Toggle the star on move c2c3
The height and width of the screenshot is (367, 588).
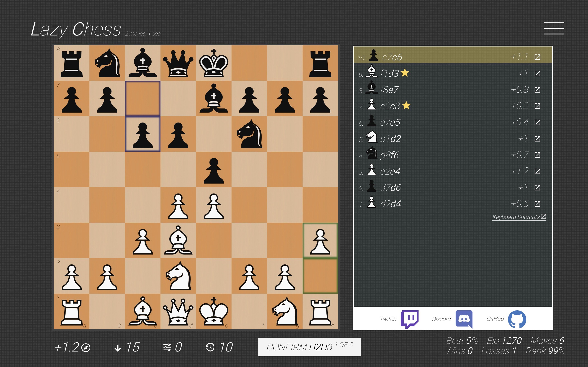point(406,105)
